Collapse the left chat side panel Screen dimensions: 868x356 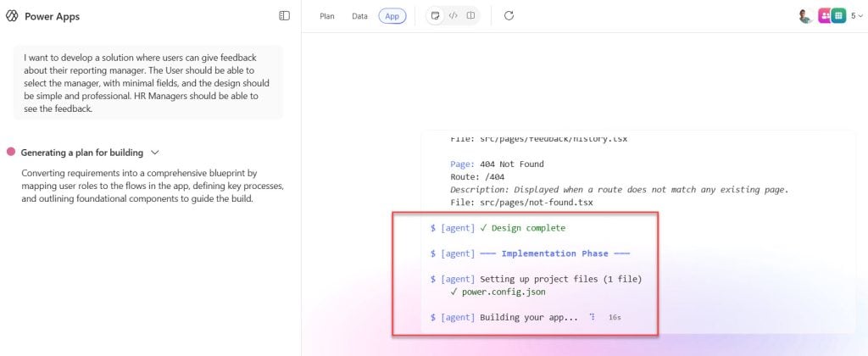click(284, 16)
